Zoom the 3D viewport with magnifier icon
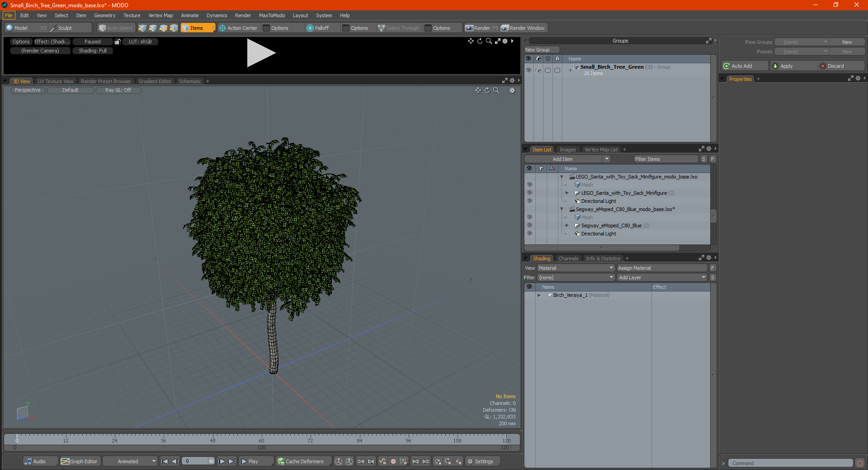 [x=496, y=90]
